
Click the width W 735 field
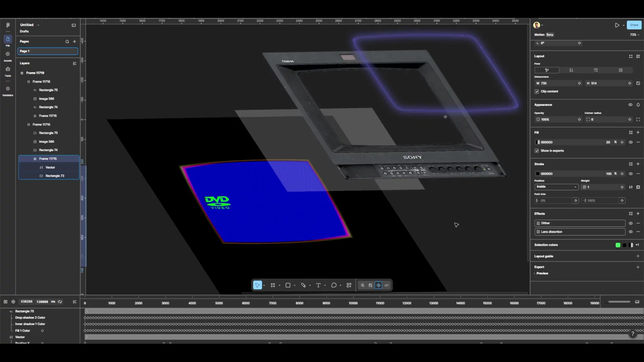coord(558,83)
